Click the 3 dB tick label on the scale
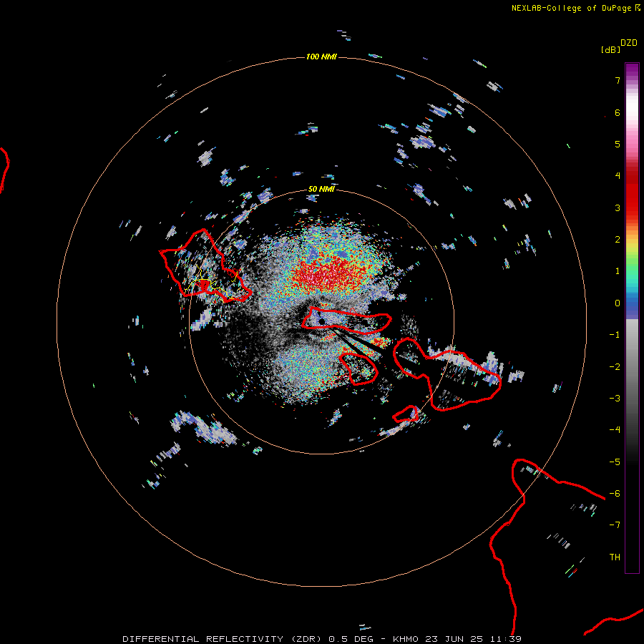Image resolution: width=644 pixels, height=644 pixels. click(x=618, y=208)
